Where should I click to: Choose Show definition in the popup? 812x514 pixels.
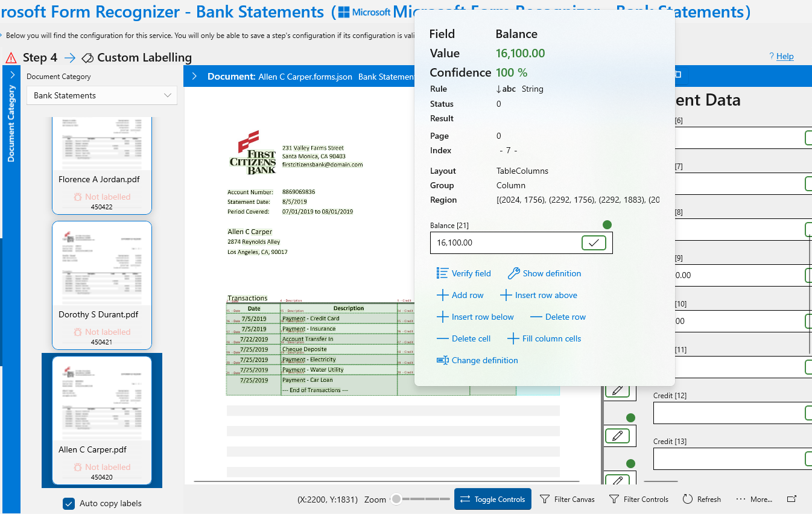coord(544,273)
